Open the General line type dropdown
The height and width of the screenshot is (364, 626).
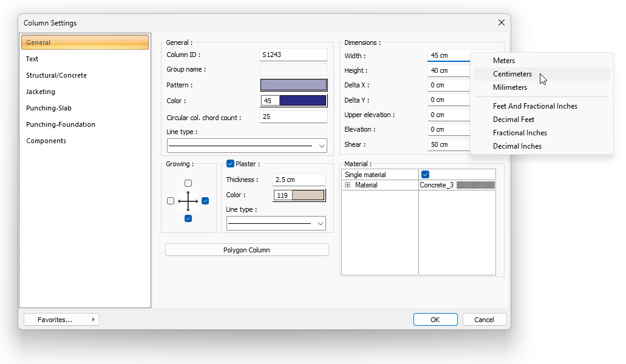(x=247, y=146)
